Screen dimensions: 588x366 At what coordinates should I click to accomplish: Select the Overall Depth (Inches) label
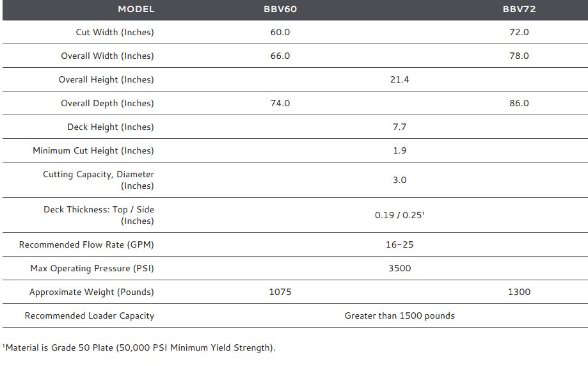pyautogui.click(x=107, y=103)
